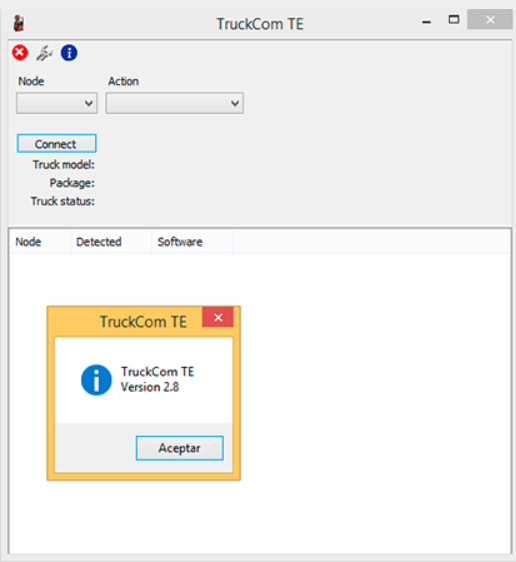This screenshot has height=562, width=516.
Task: Sort list by Detected column header
Action: click(99, 242)
